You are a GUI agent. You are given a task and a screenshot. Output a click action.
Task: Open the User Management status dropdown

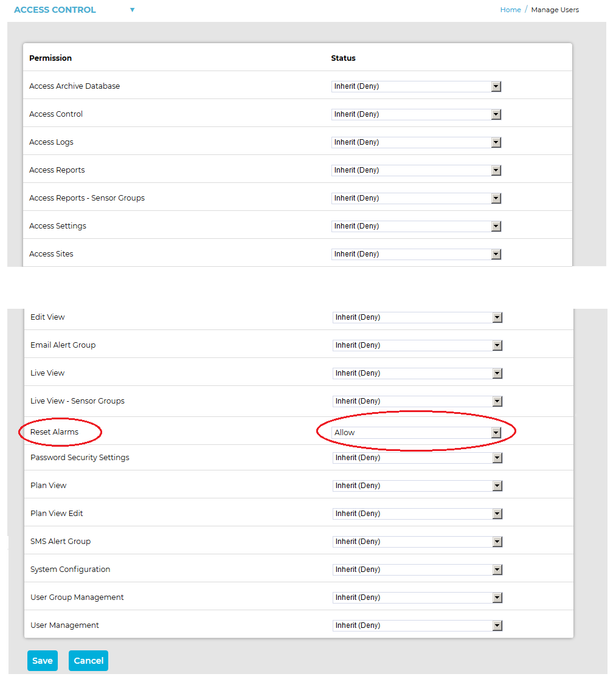click(417, 625)
